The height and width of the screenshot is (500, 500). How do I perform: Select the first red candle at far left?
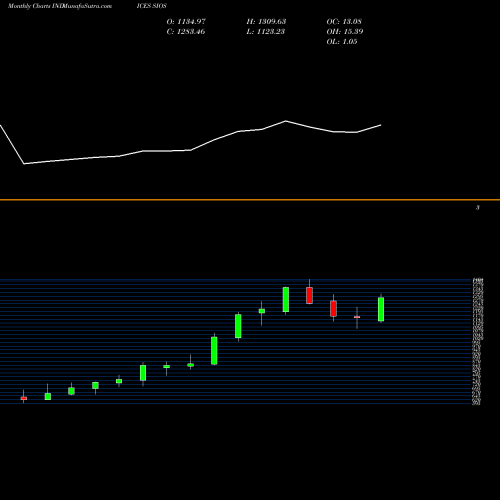tap(24, 398)
